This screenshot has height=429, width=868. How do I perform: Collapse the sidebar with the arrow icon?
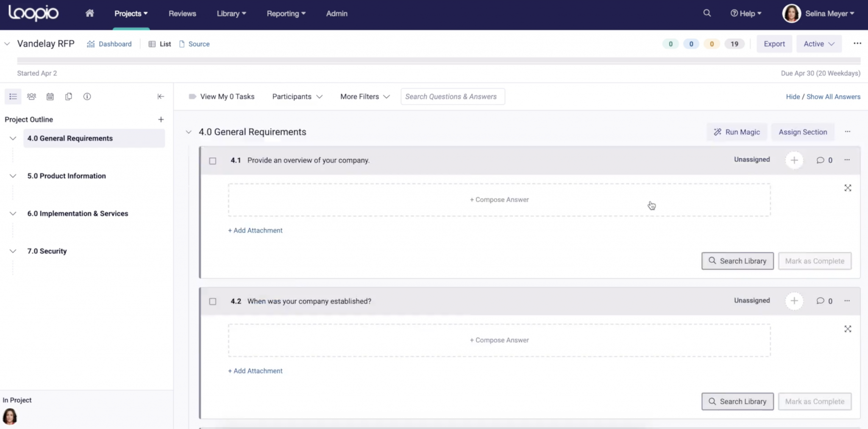(x=161, y=97)
